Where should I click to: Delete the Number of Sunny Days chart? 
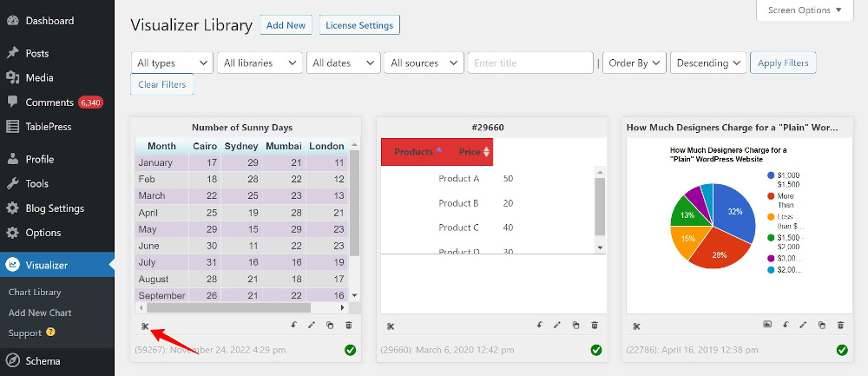coord(349,326)
